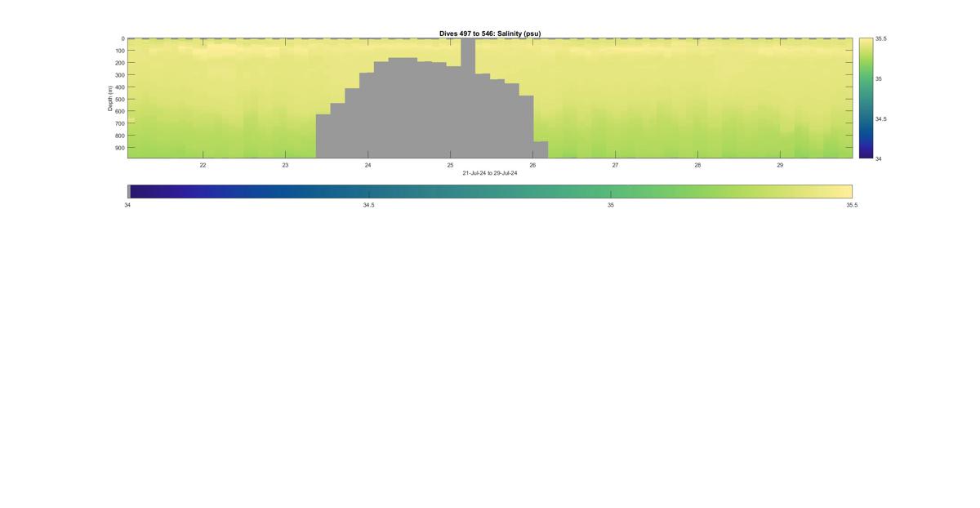Image resolution: width=980 pixels, height=508 pixels.
Task: Click the date range label "21-Jul-24 to 29-Jul-24"
Action: 490,173
